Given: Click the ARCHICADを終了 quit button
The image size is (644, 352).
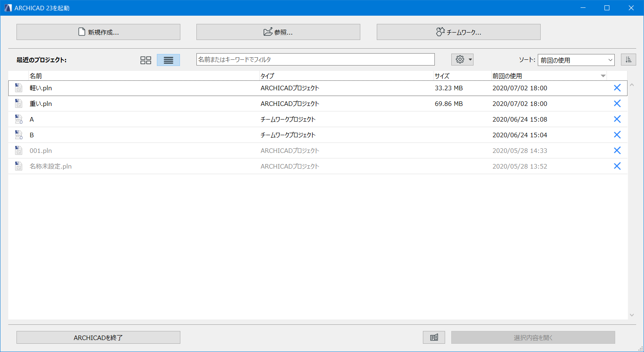Looking at the screenshot, I should coord(98,338).
